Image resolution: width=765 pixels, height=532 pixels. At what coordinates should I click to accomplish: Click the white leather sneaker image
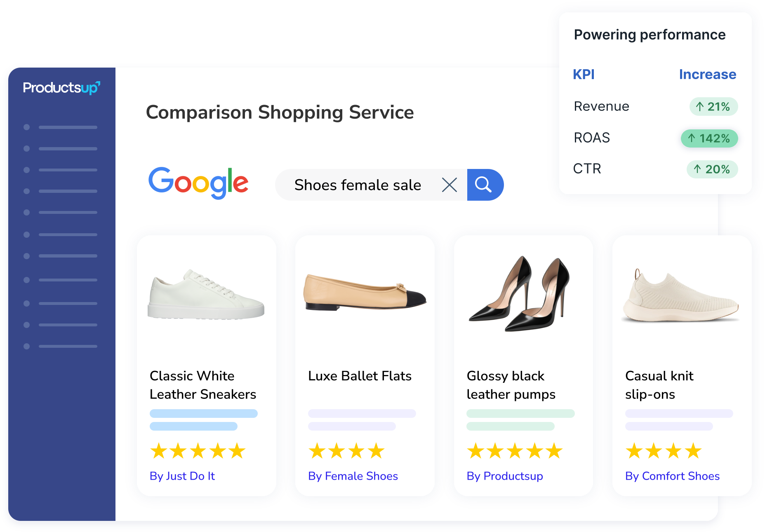(x=206, y=294)
